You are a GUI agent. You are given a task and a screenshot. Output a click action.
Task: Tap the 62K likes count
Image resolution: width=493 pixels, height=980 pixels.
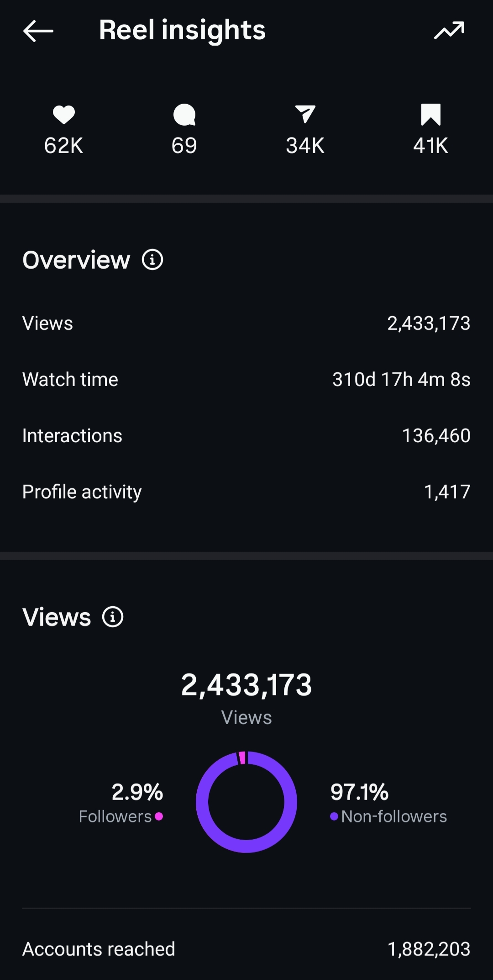[64, 146]
